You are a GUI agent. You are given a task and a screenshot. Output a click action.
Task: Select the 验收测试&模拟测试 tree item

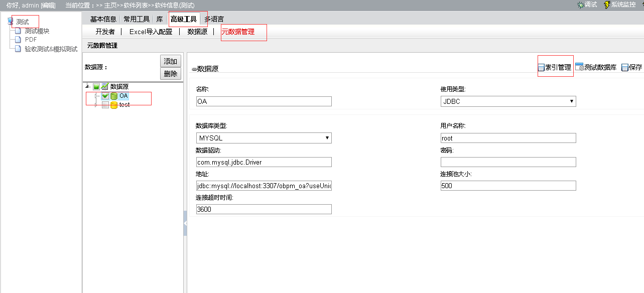51,49
